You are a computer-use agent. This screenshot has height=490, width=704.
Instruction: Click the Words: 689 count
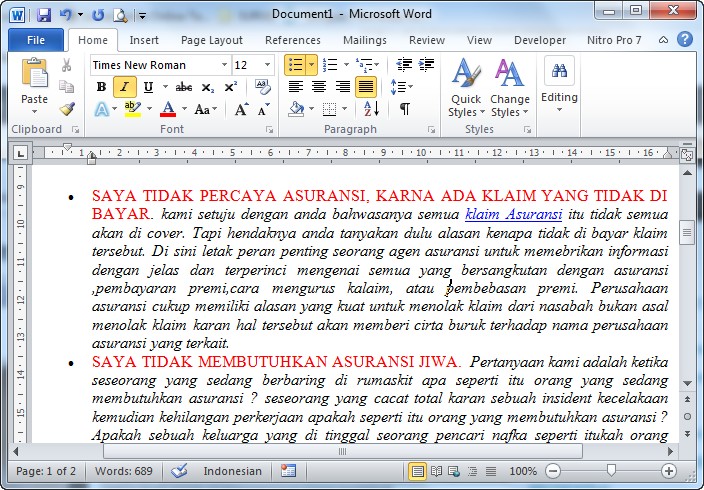point(124,471)
